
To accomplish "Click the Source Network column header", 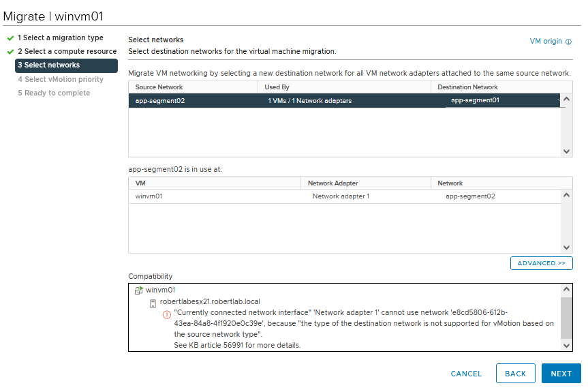I will click(x=194, y=87).
